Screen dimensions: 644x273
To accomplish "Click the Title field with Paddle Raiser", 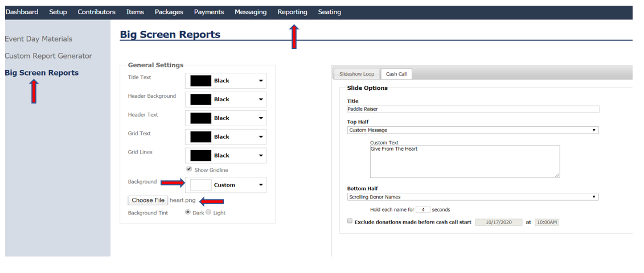I will pos(473,109).
